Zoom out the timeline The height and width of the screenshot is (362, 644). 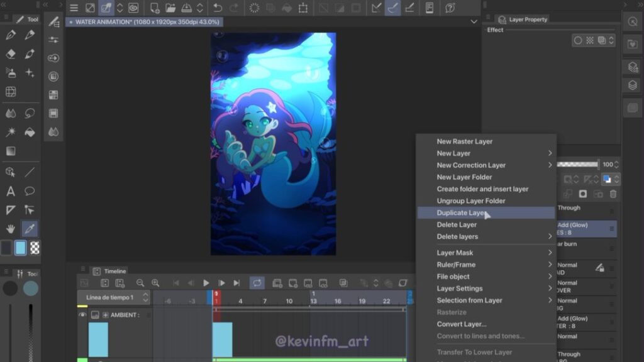140,283
